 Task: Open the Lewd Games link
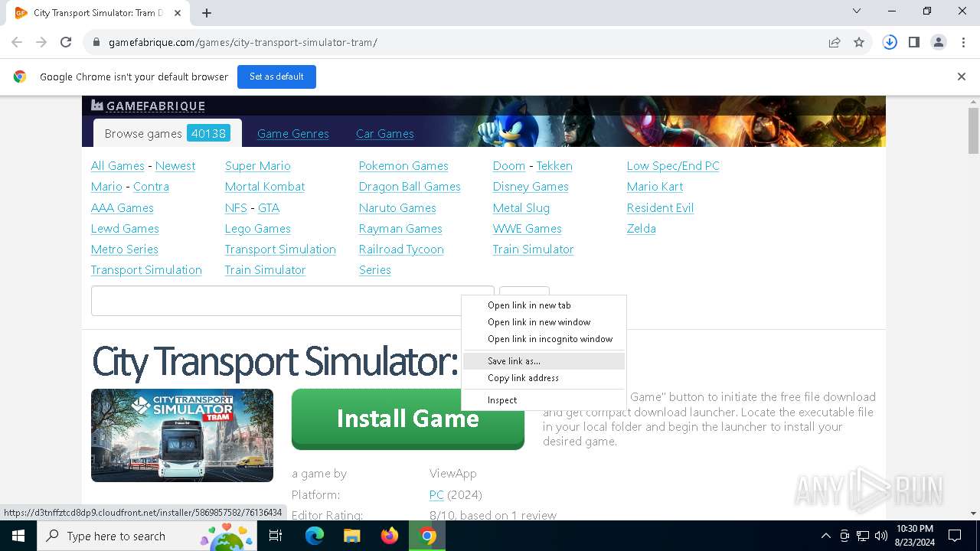pos(125,229)
